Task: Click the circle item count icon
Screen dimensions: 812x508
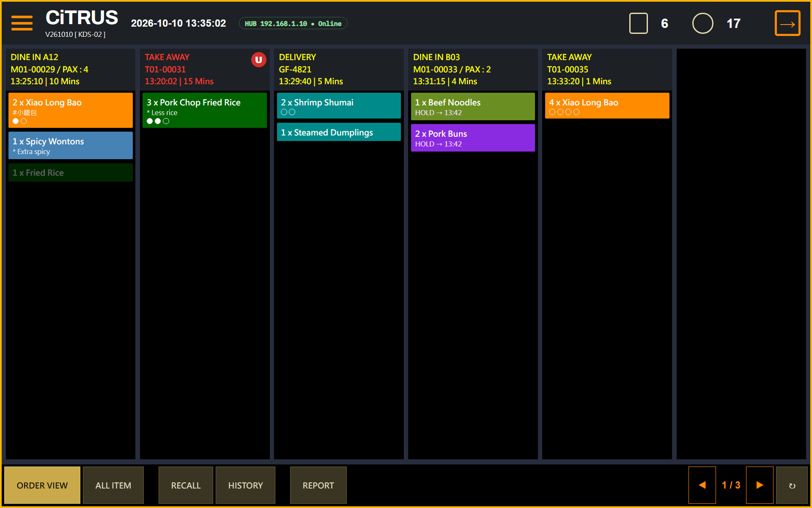Action: 702,23
